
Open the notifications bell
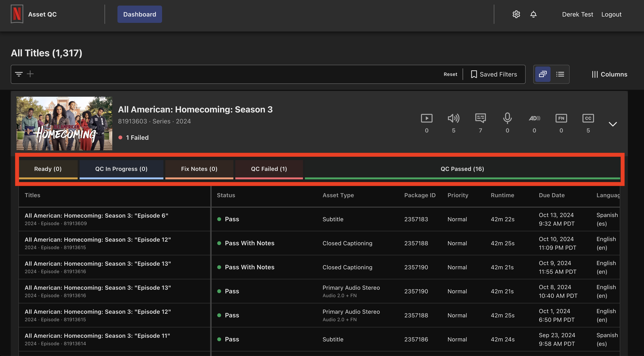click(x=533, y=14)
